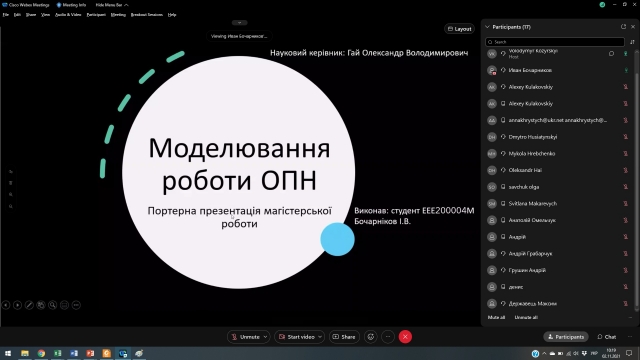Open Meeting Info
This screenshot has height=360, width=640.
click(x=71, y=5)
